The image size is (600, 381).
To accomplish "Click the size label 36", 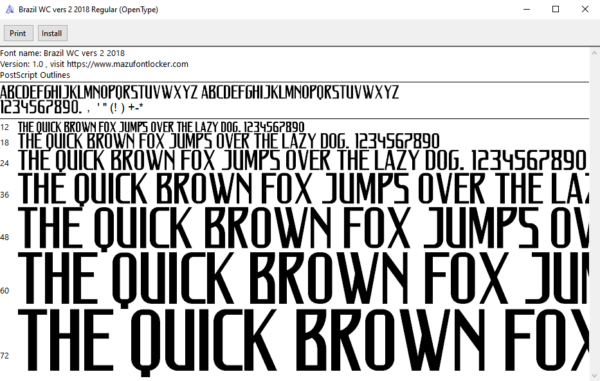I will point(4,195).
